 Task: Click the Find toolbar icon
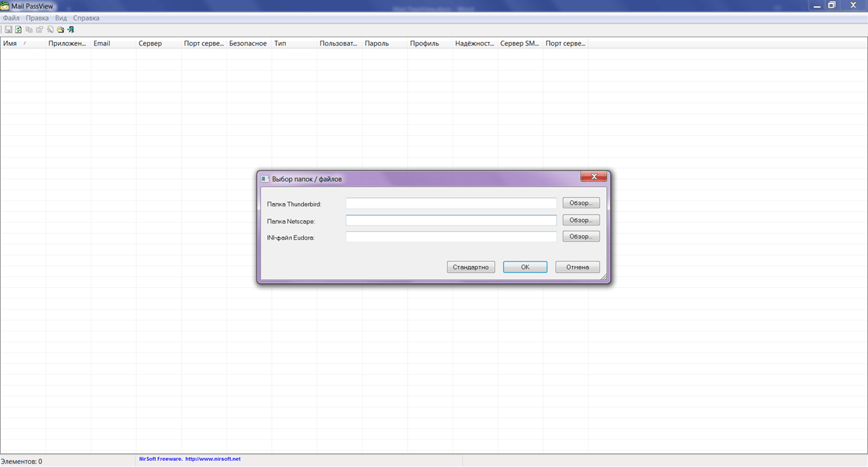(x=50, y=30)
